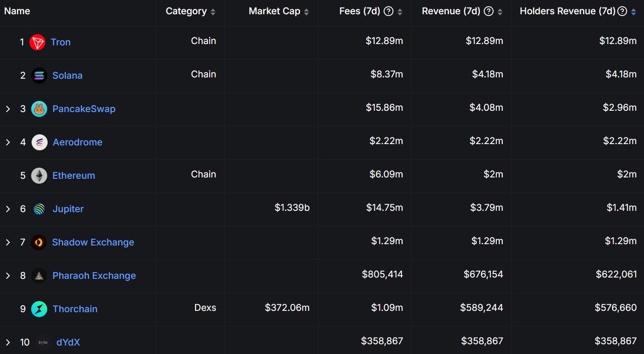Click the Market Cap column header label
This screenshot has height=354, width=644.
coord(274,12)
